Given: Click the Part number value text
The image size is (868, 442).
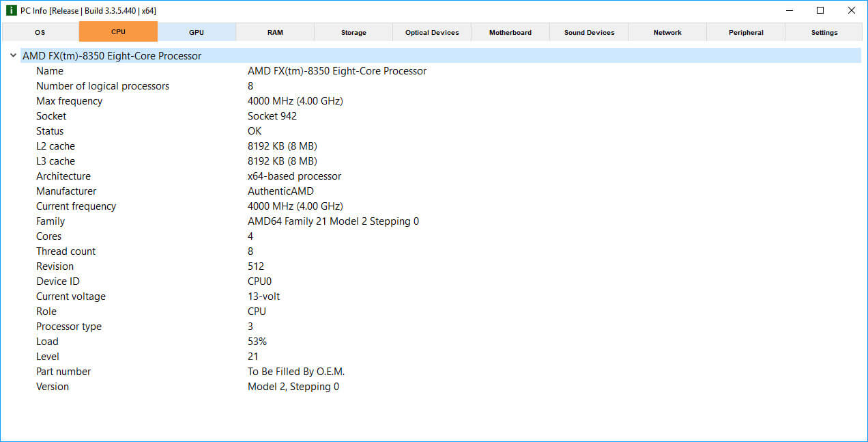Looking at the screenshot, I should point(296,371).
